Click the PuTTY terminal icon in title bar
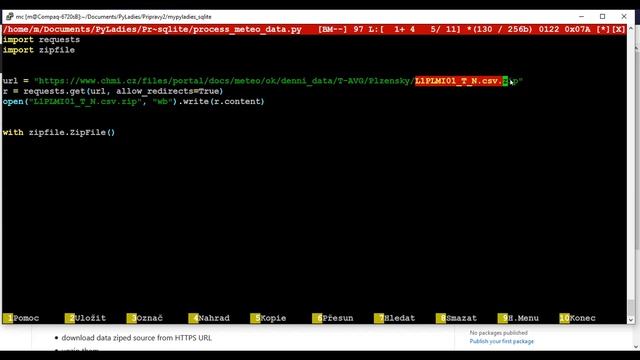Image resolution: width=640 pixels, height=360 pixels. pyautogui.click(x=9, y=16)
